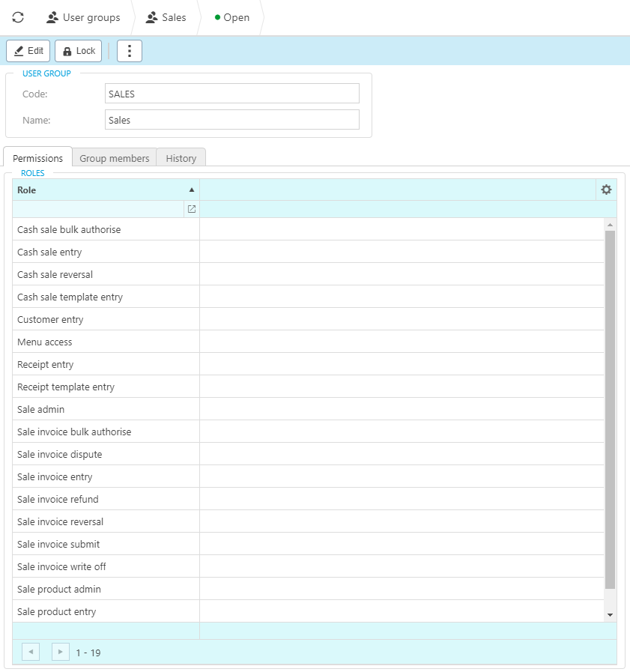Open the grid settings gear icon

point(606,190)
